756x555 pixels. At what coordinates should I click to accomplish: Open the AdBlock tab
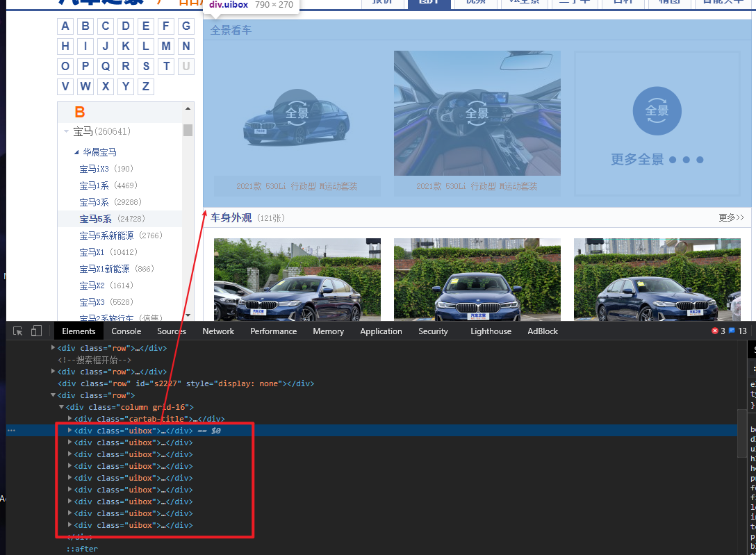click(x=543, y=331)
